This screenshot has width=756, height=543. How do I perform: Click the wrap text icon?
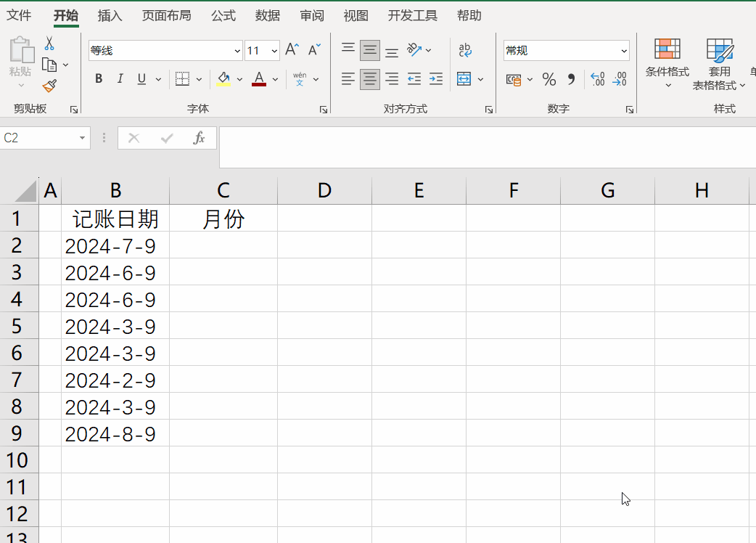tap(465, 50)
